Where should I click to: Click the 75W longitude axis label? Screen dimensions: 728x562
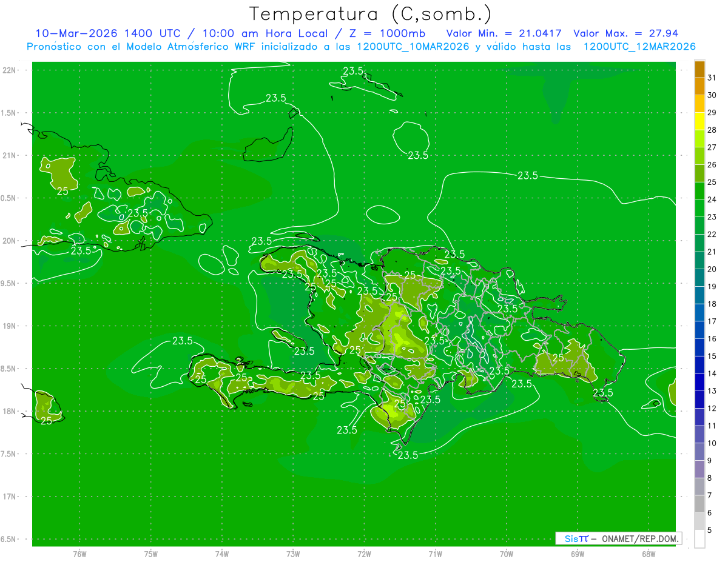tap(151, 554)
